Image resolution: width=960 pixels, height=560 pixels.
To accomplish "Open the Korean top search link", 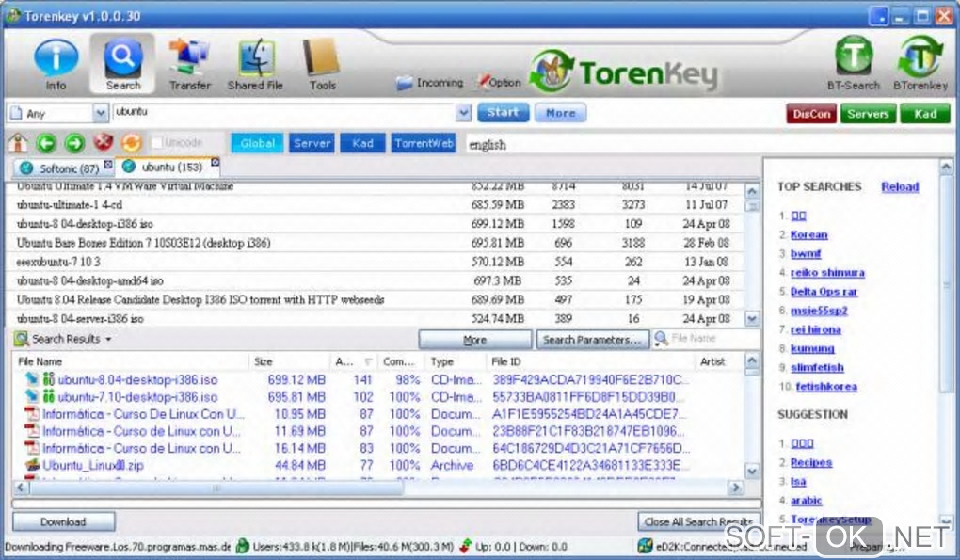I will [x=808, y=234].
